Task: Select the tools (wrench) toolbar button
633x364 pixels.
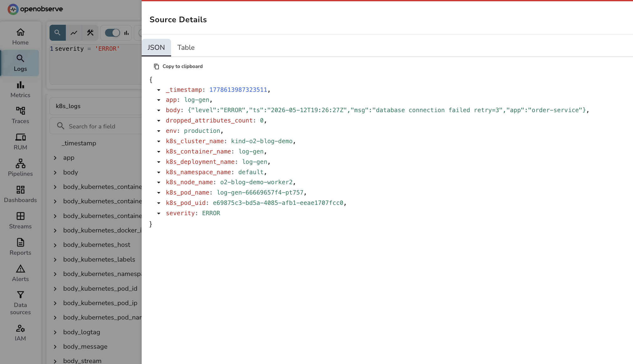Action: [90, 33]
